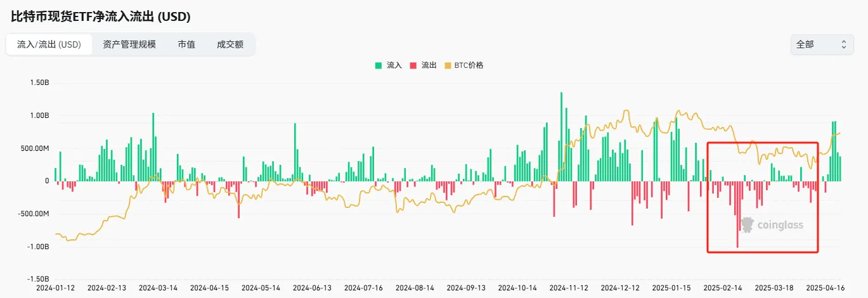Viewport: 868px width, 298px height.
Task: Click the green 流入 legend swatch
Action: (x=379, y=65)
